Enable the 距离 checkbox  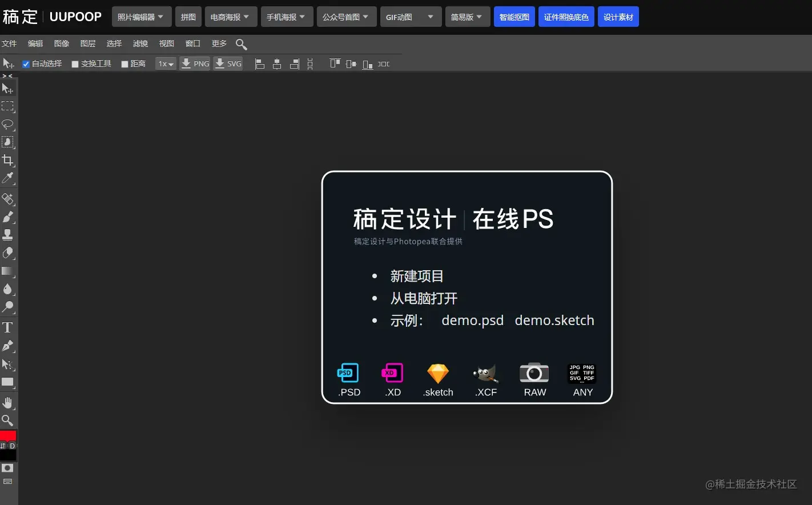[124, 64]
